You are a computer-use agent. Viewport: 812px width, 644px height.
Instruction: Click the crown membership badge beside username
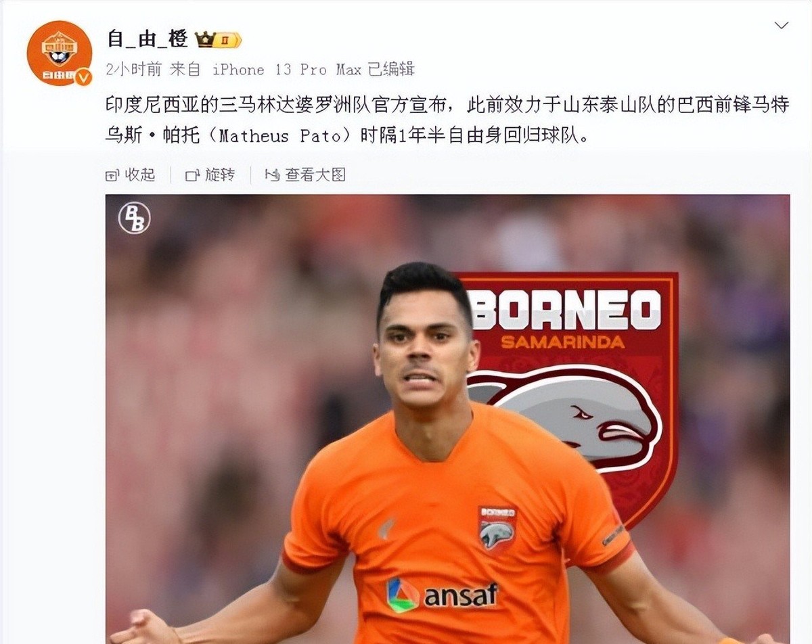pyautogui.click(x=218, y=40)
